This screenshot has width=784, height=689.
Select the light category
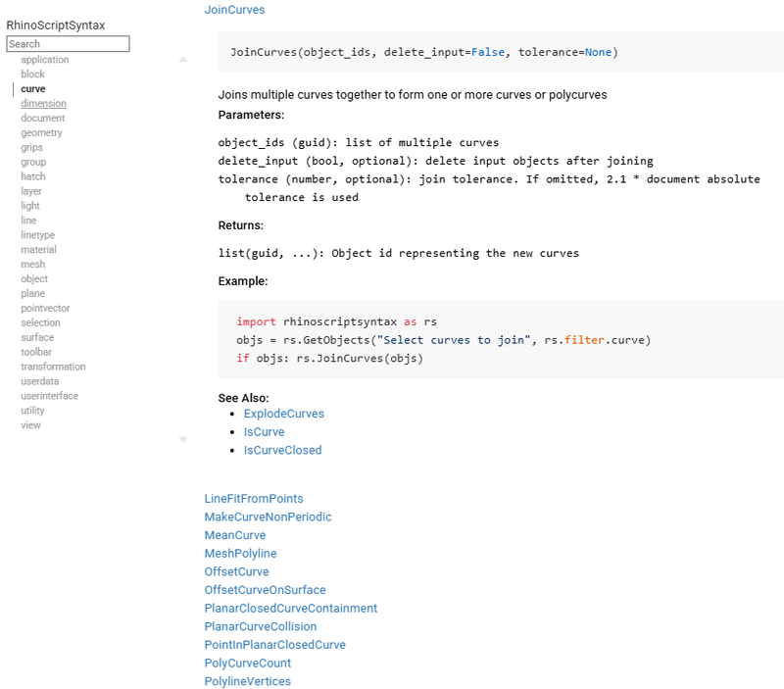click(30, 206)
